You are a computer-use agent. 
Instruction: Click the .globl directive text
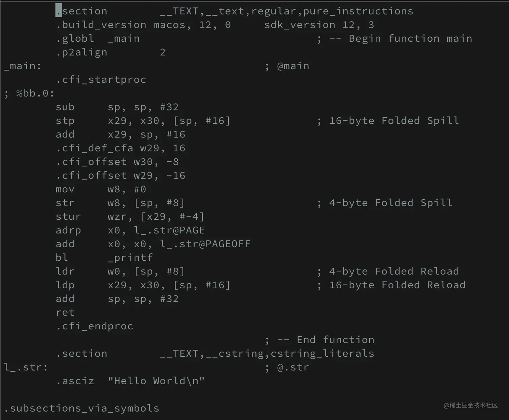[x=75, y=39]
